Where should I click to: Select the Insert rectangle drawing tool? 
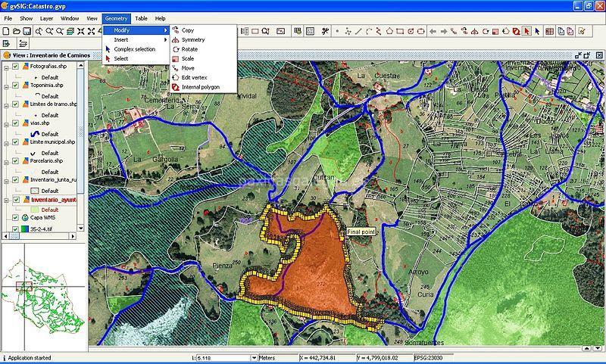tap(400, 31)
